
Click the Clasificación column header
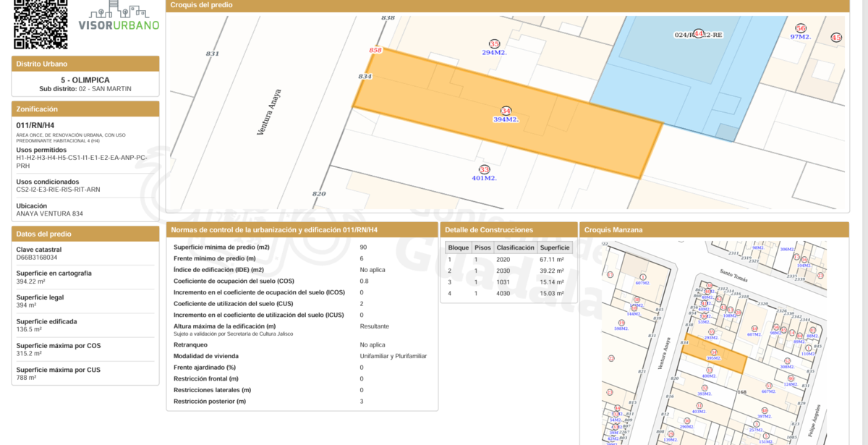pyautogui.click(x=514, y=247)
